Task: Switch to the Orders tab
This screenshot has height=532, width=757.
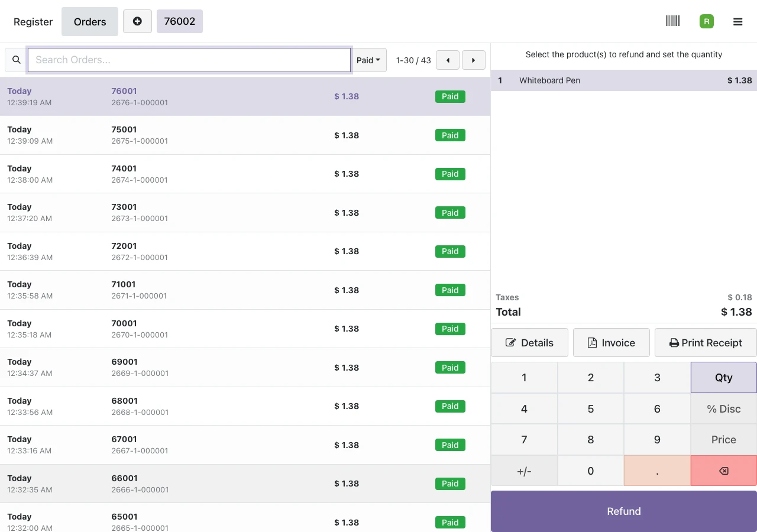Action: click(x=90, y=22)
